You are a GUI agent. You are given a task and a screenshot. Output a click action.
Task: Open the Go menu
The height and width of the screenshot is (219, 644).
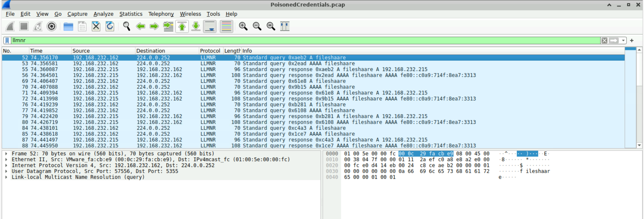(58, 14)
